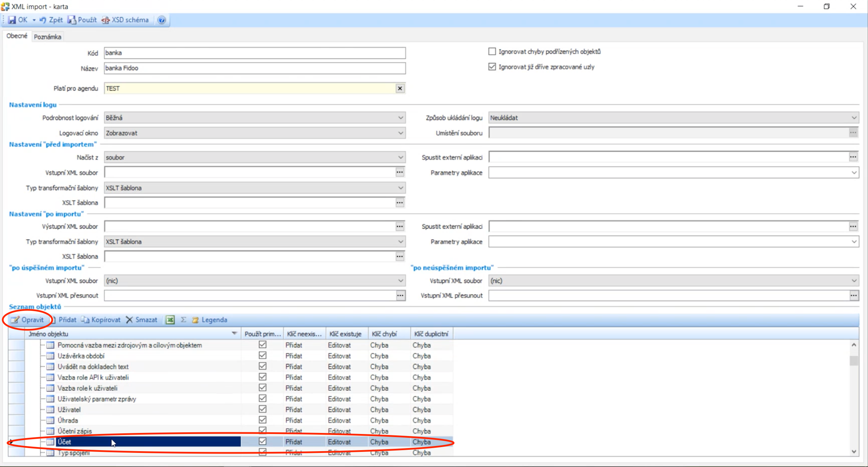868x467 pixels.
Task: Browse for Vstupní XML soubor file
Action: [x=400, y=172]
